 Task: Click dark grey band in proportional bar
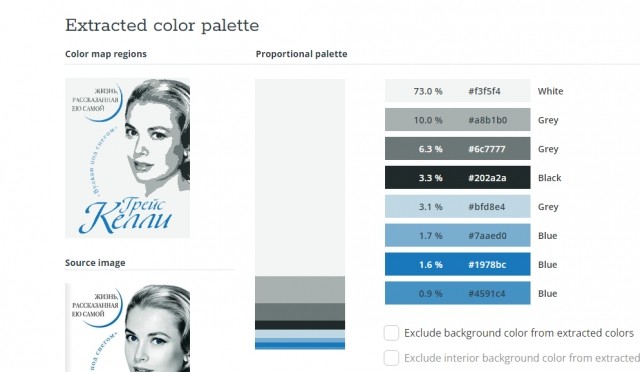click(x=300, y=312)
